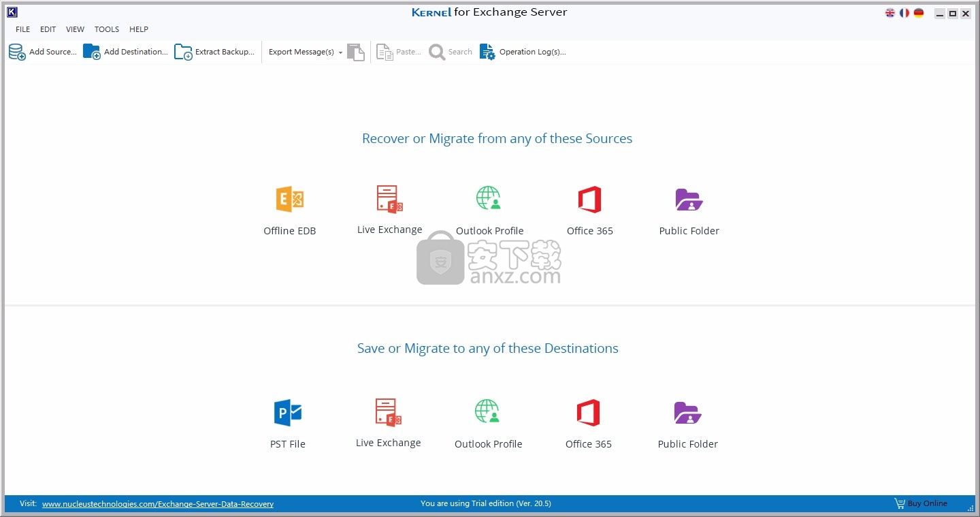Click the copy icon beside Export Message(s)

(356, 52)
